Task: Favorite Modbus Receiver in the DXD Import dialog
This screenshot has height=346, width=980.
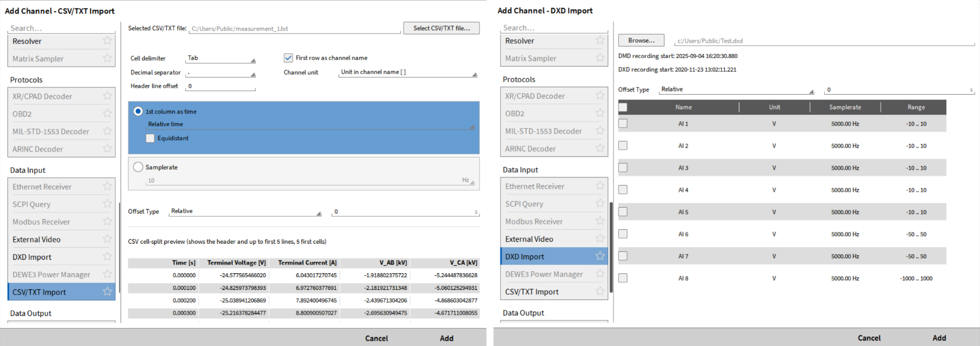Action: pyautogui.click(x=599, y=221)
